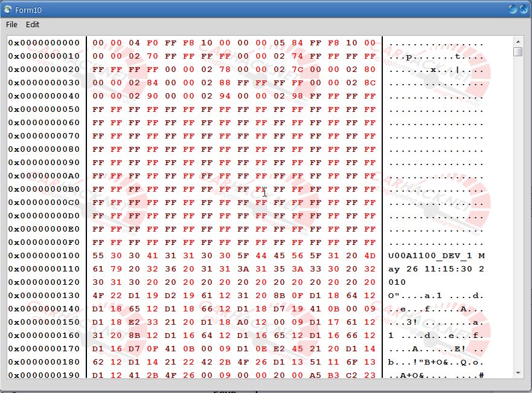The image size is (532, 393).
Task: Click ASCII text 'b...!"B+O&..Q.o.'
Action: [436, 362]
